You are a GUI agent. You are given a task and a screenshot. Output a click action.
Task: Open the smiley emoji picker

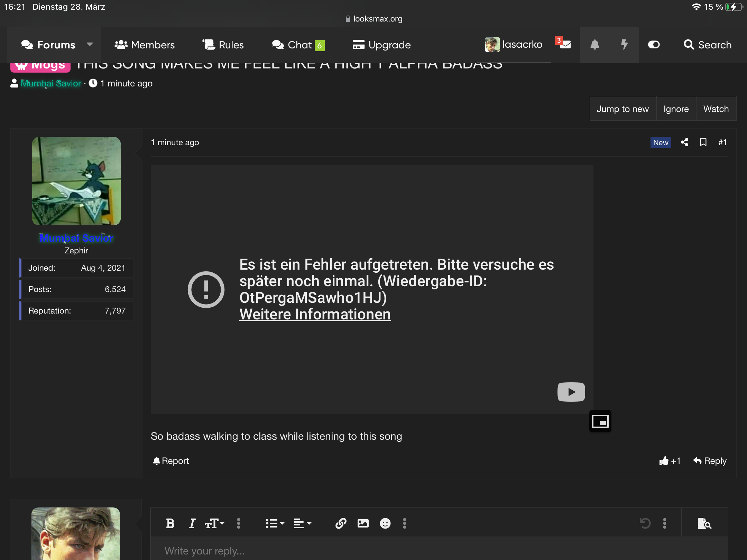click(385, 523)
